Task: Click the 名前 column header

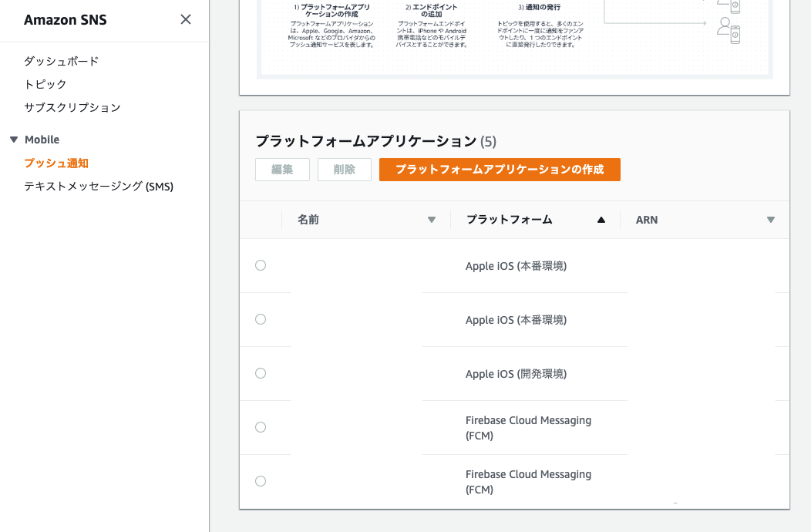Action: (308, 220)
